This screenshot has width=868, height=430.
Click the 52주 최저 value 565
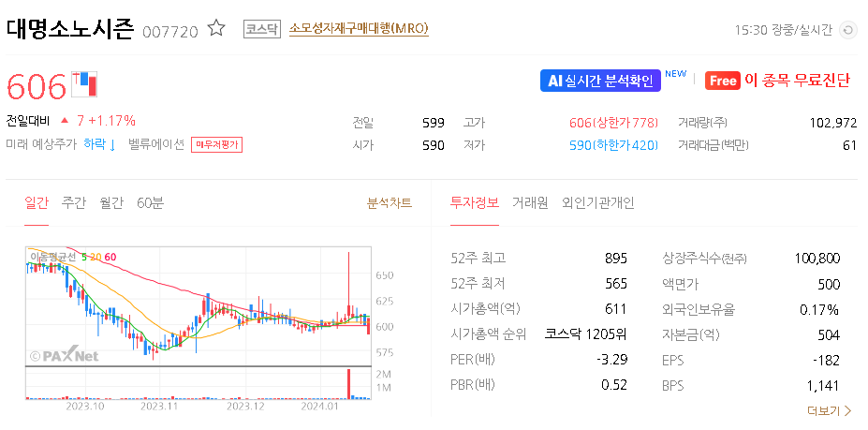(x=616, y=284)
